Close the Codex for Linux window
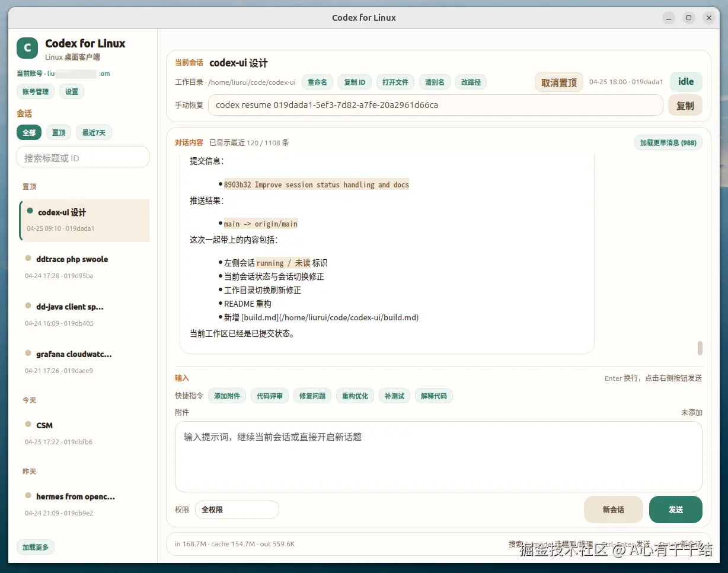 (x=708, y=18)
